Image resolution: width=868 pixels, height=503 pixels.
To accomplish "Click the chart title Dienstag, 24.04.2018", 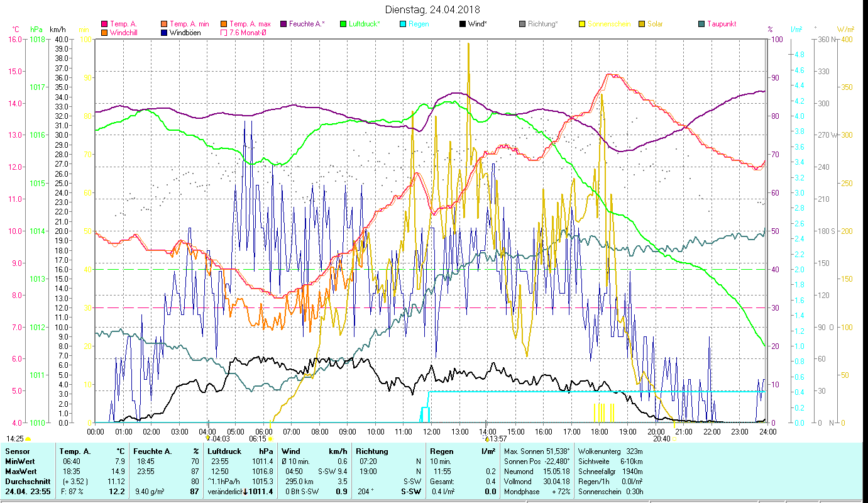I will 431,10.
